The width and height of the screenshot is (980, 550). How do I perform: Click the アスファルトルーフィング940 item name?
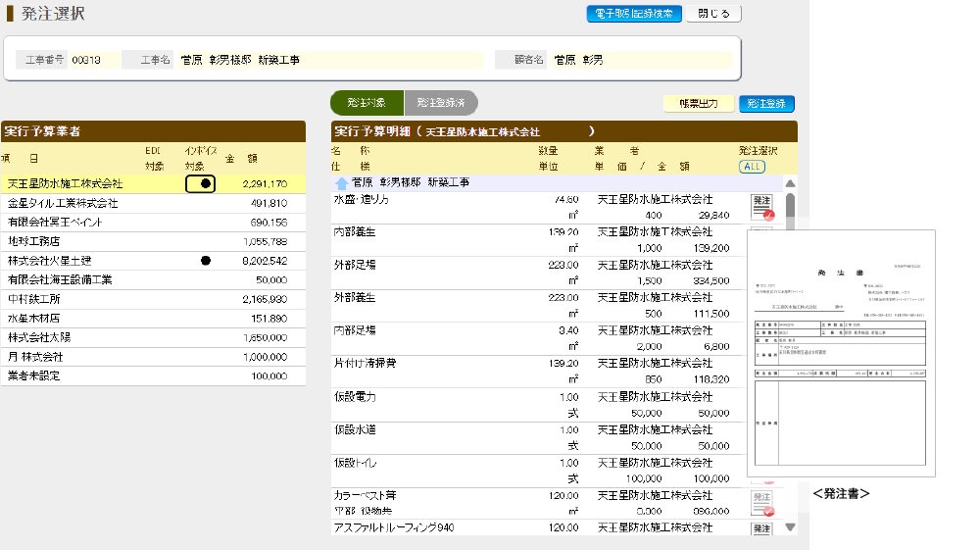pos(394,528)
